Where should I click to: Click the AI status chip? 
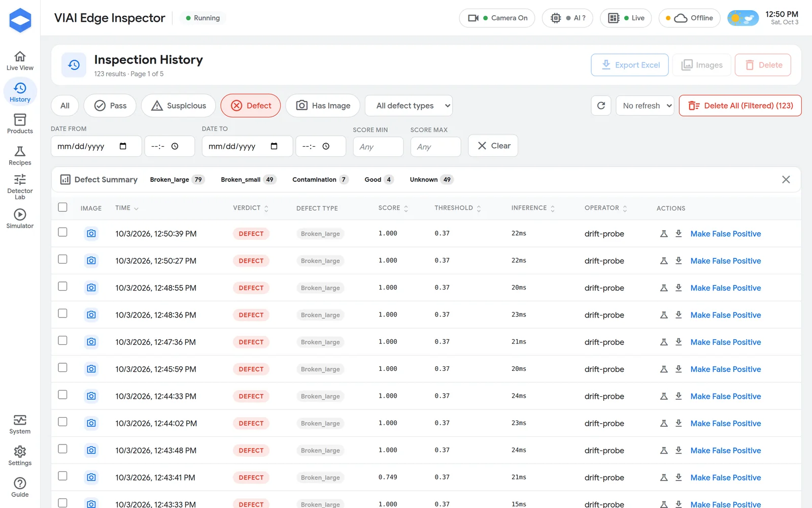click(x=567, y=18)
